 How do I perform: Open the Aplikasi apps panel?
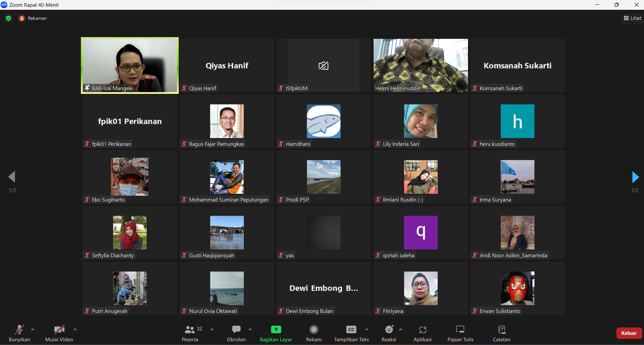pyautogui.click(x=422, y=330)
